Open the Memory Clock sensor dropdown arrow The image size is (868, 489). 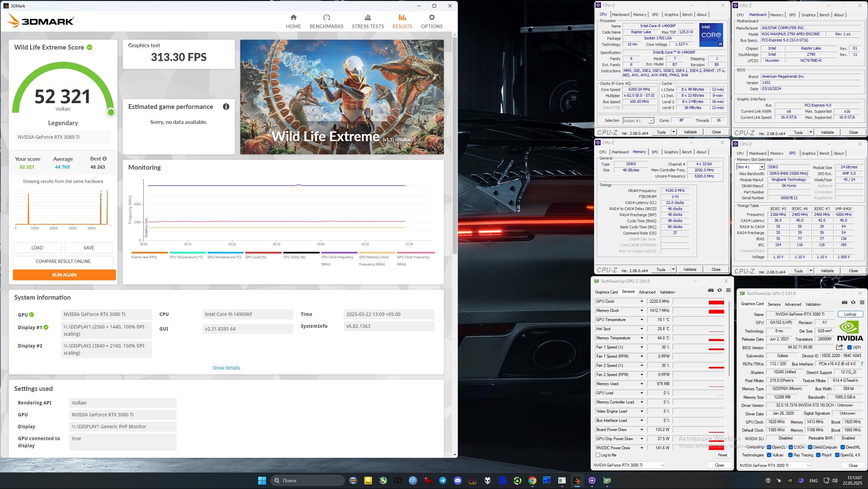click(x=642, y=311)
